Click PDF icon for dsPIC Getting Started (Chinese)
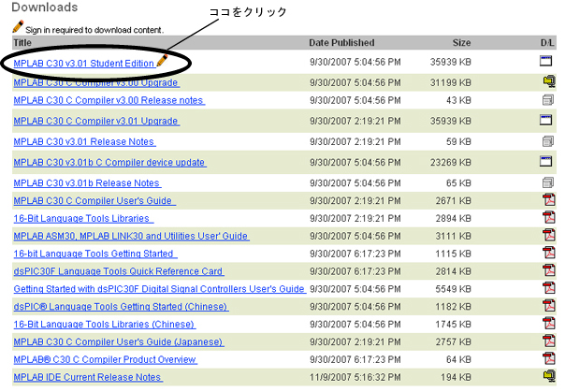Viewport: 565px width, 392px height. coord(549,306)
